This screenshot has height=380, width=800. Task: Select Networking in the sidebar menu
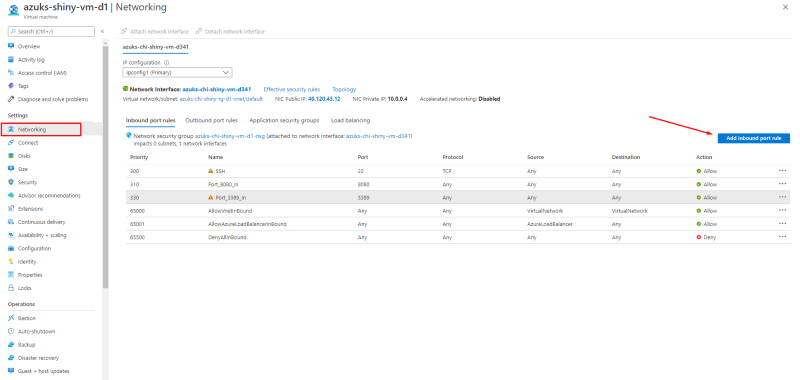point(41,130)
